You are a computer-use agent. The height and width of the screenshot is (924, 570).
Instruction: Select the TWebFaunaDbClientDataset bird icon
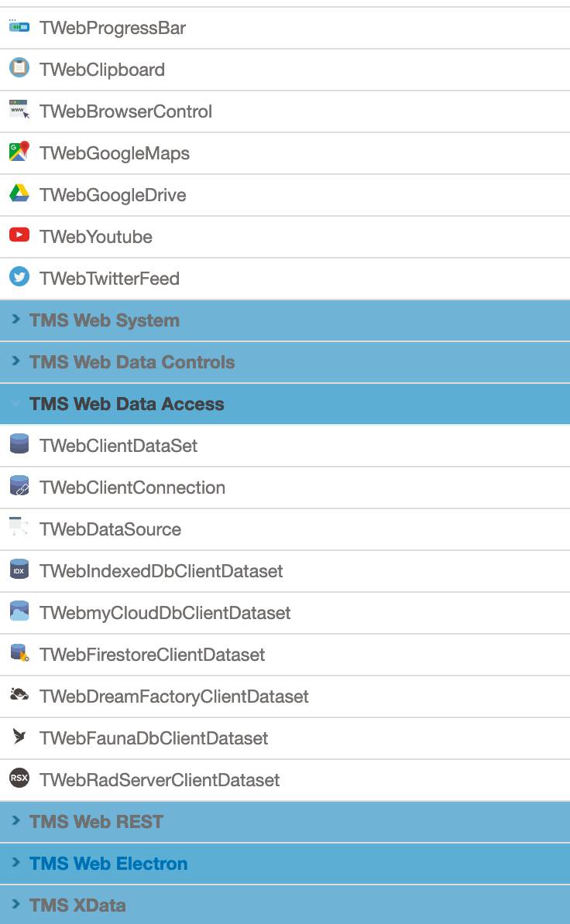pyautogui.click(x=19, y=737)
